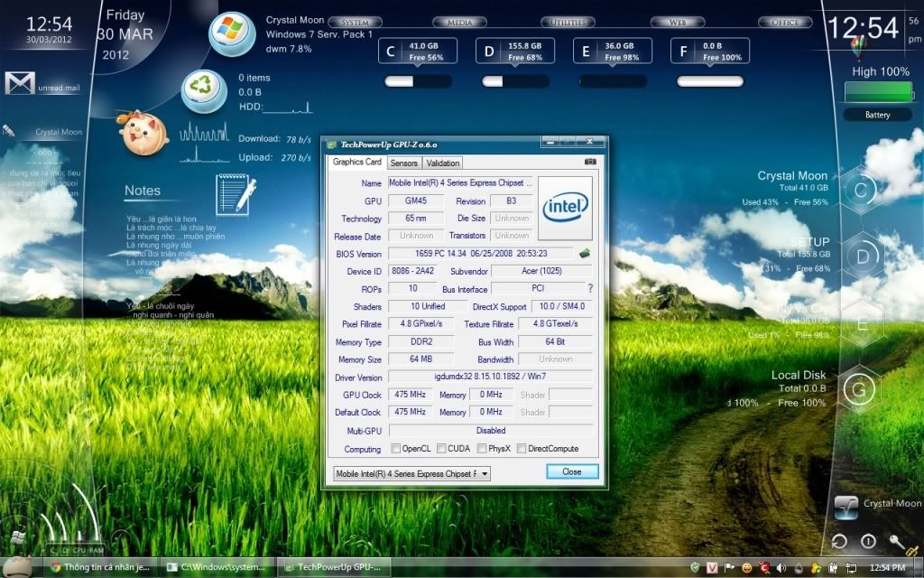Click the smiley face tray icon
This screenshot has height=578, width=924.
point(746,567)
